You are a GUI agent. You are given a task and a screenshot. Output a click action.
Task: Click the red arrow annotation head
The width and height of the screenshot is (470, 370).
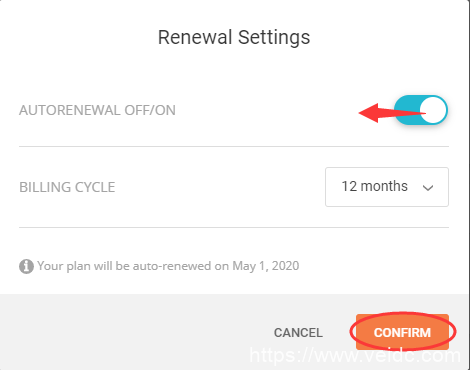click(x=371, y=113)
